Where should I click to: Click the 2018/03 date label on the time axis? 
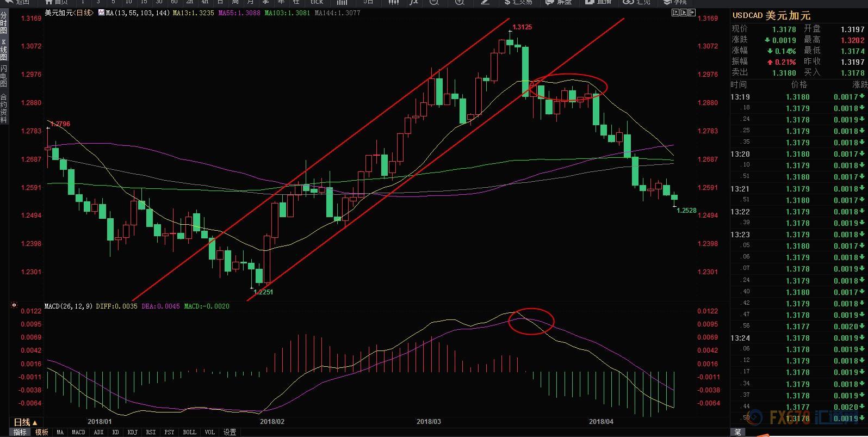coord(429,422)
